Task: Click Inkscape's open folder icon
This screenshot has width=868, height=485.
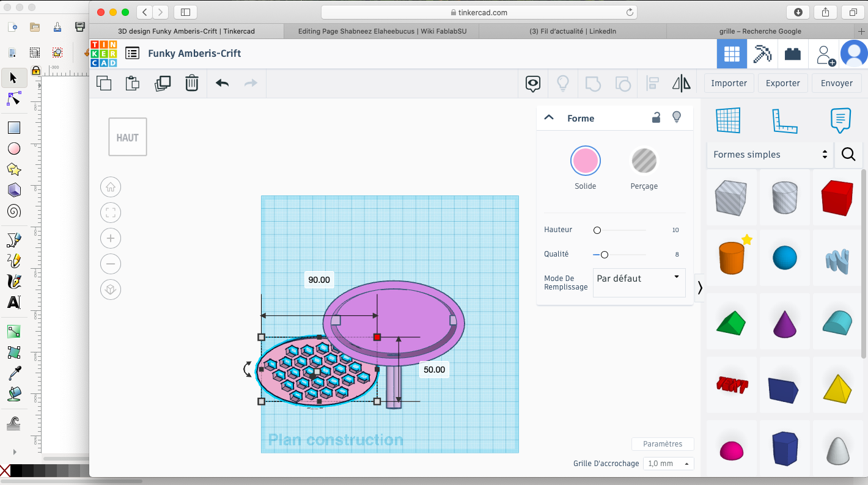Action: click(35, 27)
